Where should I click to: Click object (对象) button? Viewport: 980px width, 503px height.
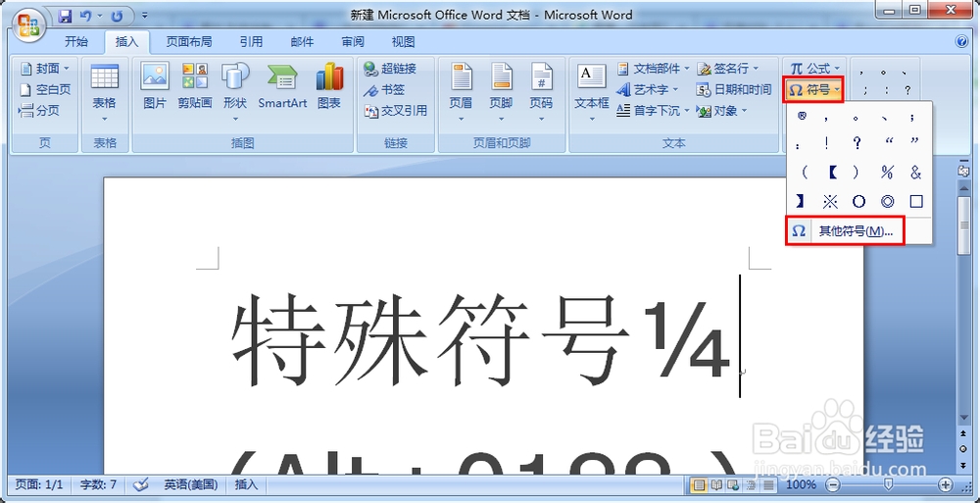(x=722, y=111)
